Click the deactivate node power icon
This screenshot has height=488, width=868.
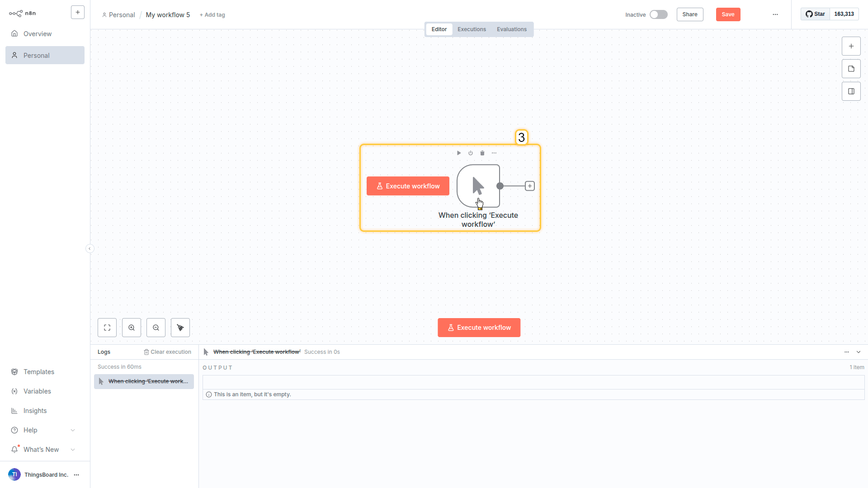tap(471, 153)
